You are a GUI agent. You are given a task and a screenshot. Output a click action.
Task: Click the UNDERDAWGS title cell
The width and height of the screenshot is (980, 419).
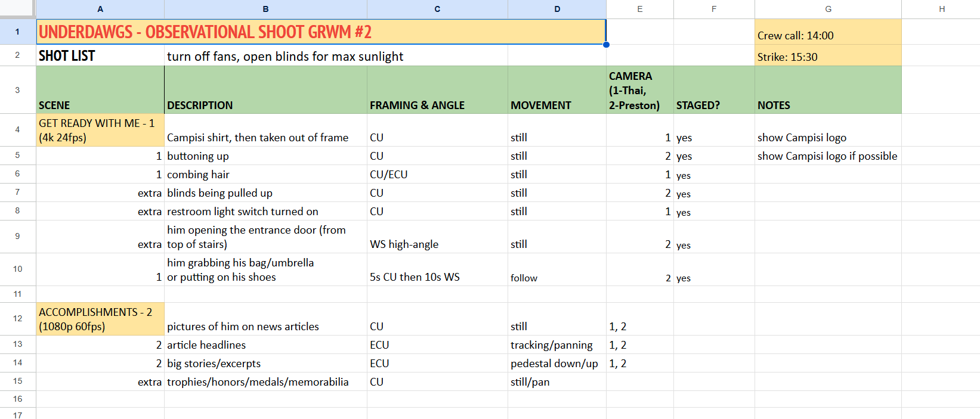click(x=321, y=32)
